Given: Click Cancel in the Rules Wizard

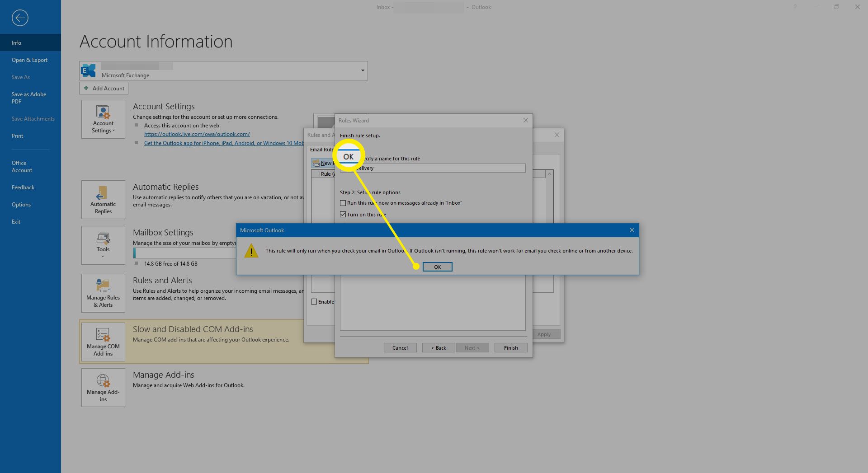Looking at the screenshot, I should point(400,347).
